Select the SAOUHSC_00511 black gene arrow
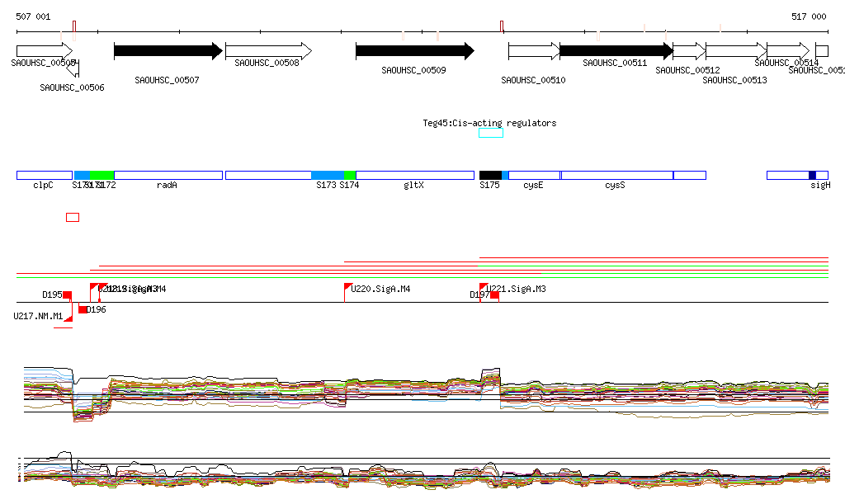Screen dimensions: 845x504 (616, 51)
